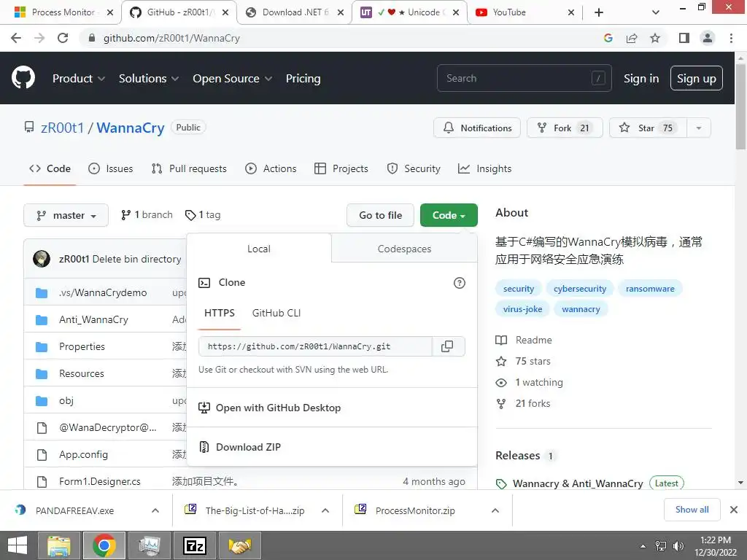This screenshot has width=747, height=560.
Task: Open Chrome side panel icon
Action: [x=684, y=38]
